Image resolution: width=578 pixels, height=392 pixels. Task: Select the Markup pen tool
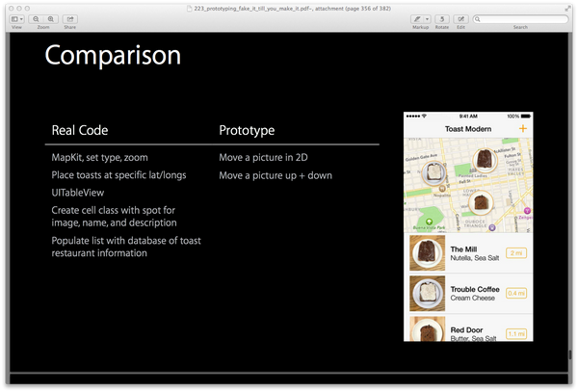pos(417,19)
